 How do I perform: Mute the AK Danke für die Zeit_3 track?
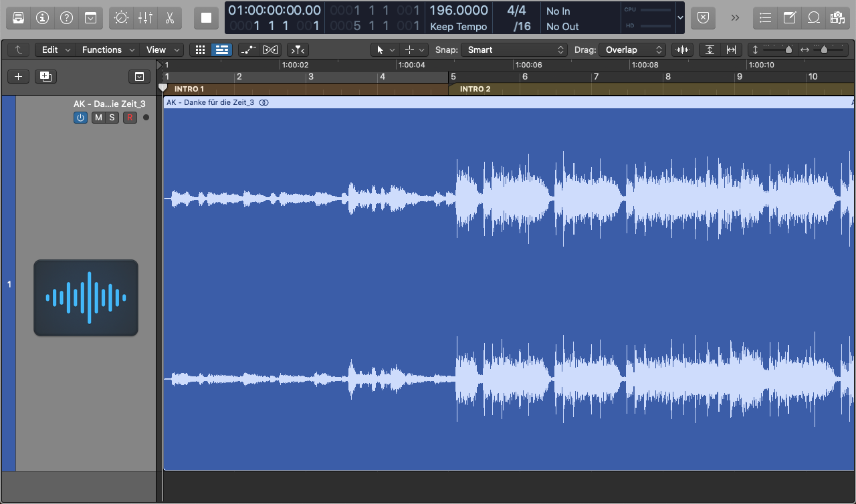click(x=98, y=118)
